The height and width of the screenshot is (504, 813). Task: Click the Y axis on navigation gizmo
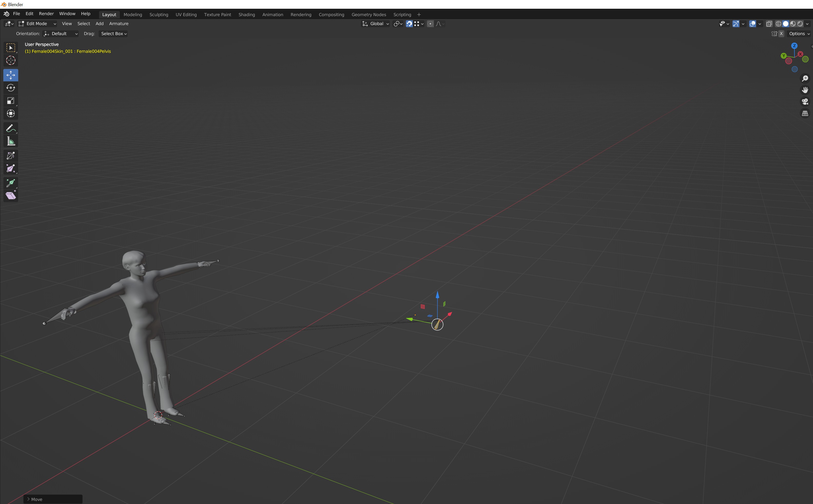click(784, 56)
